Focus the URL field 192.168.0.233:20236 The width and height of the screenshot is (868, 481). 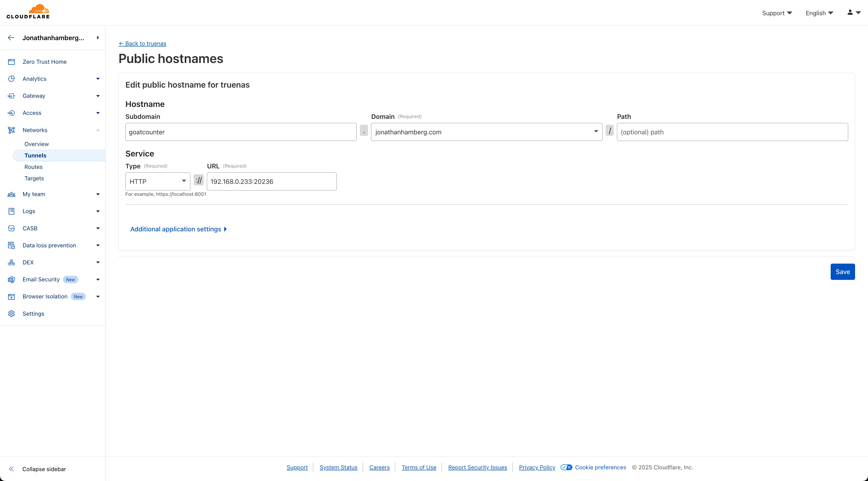coord(272,181)
